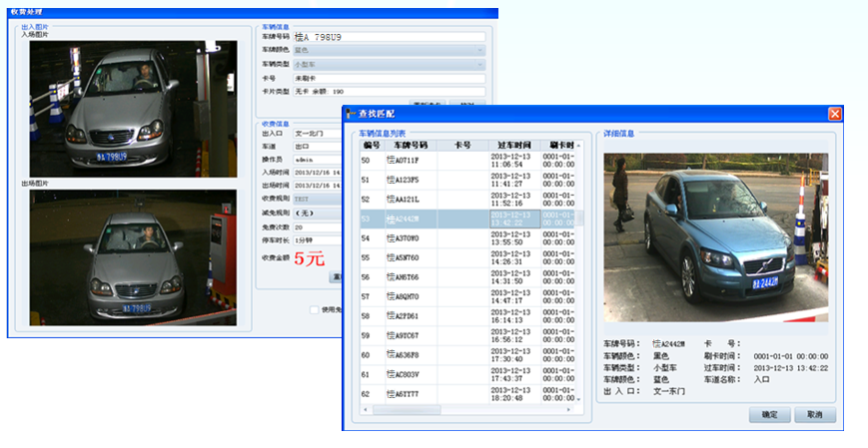Screen dimensions: 868x448
Task: Click the 查找匹配 title bar icon
Action: tap(351, 114)
